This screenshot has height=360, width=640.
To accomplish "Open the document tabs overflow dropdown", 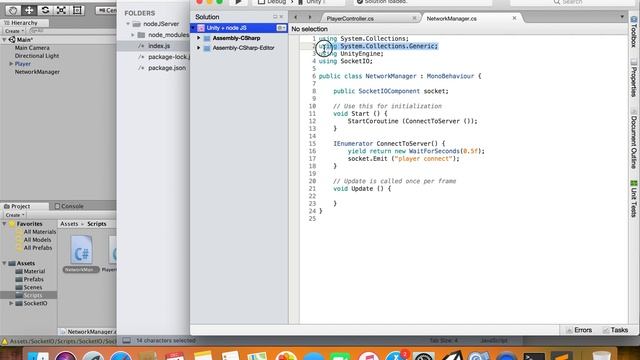I will point(622,17).
